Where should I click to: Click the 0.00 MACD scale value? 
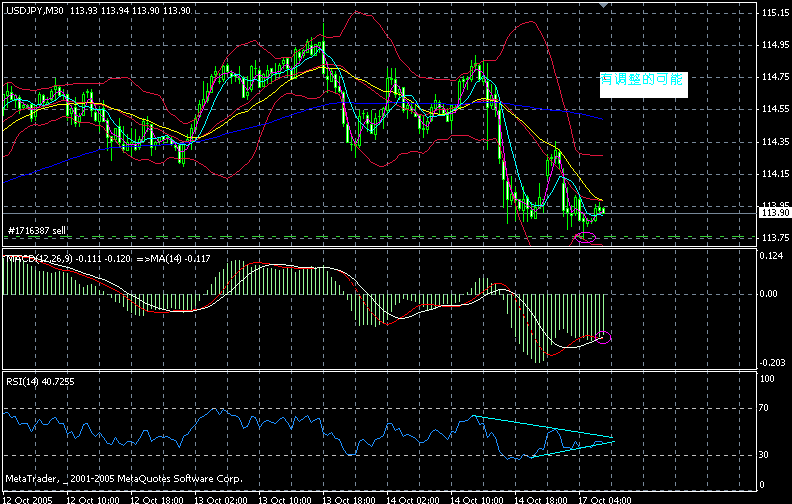click(x=769, y=293)
